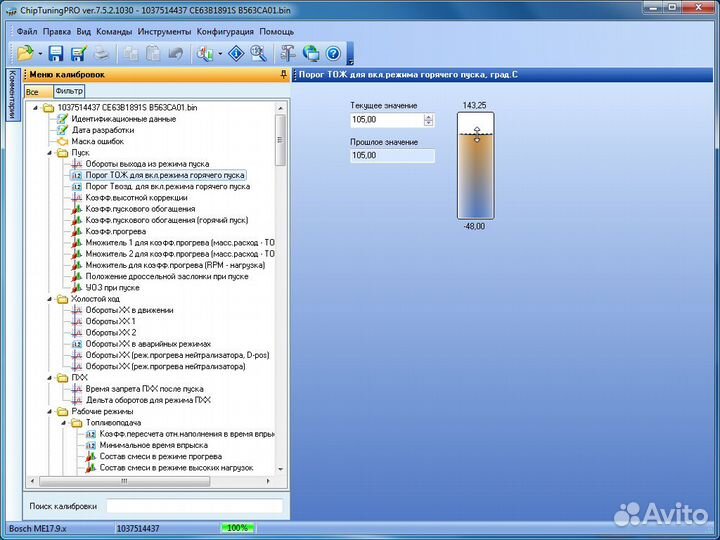The image size is (720, 540).
Task: Click the Save-with-checkmark toolbar icon
Action: tap(78, 53)
